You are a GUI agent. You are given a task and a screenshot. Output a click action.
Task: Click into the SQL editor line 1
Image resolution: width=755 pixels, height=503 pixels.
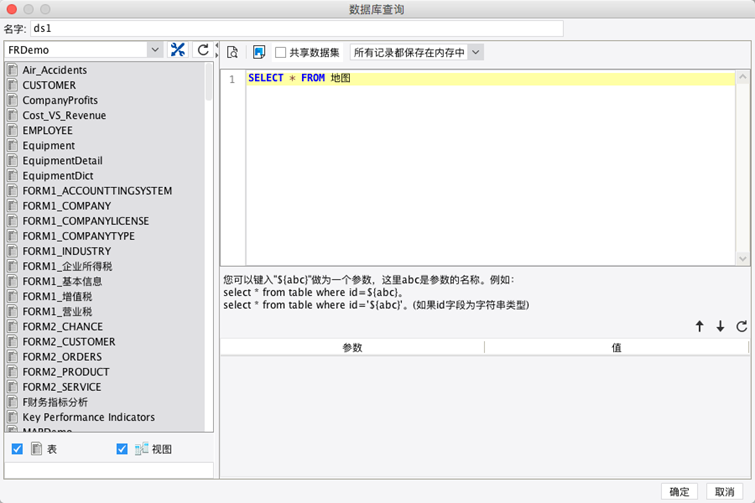tap(490, 78)
